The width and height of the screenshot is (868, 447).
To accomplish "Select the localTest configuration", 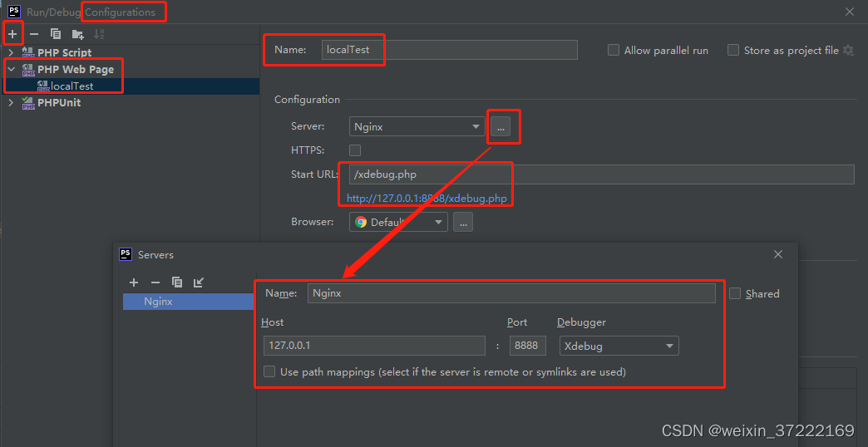I will point(72,86).
